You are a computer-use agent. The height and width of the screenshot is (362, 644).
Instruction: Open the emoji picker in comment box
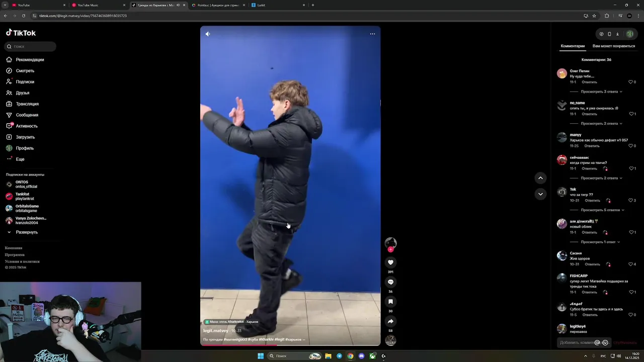pyautogui.click(x=605, y=342)
